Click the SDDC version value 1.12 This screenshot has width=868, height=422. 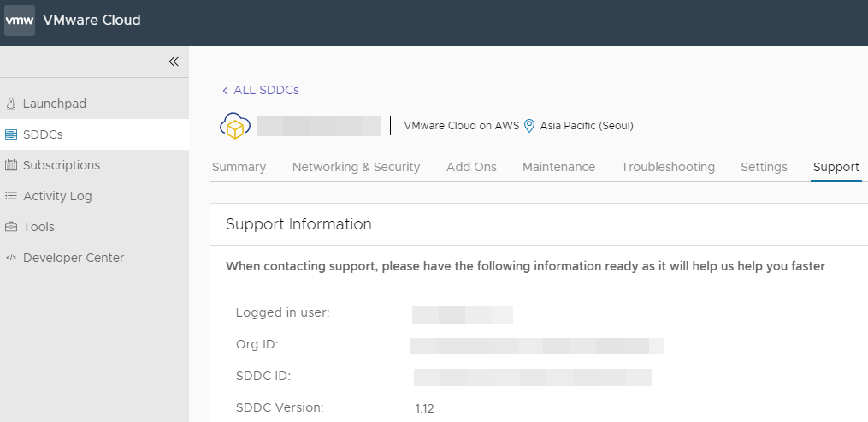424,408
